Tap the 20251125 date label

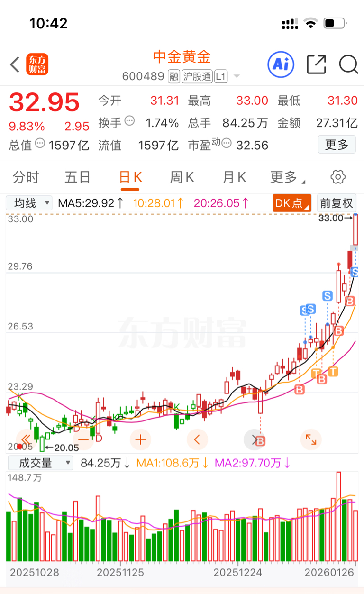[x=120, y=572]
